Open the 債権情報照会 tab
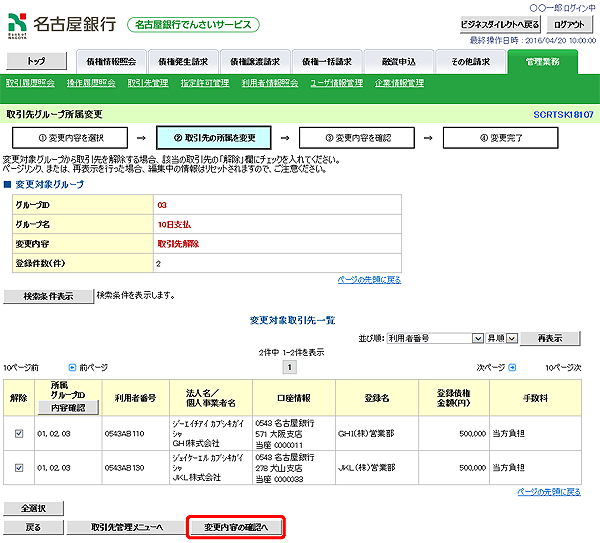The image size is (600, 543). pos(111,62)
